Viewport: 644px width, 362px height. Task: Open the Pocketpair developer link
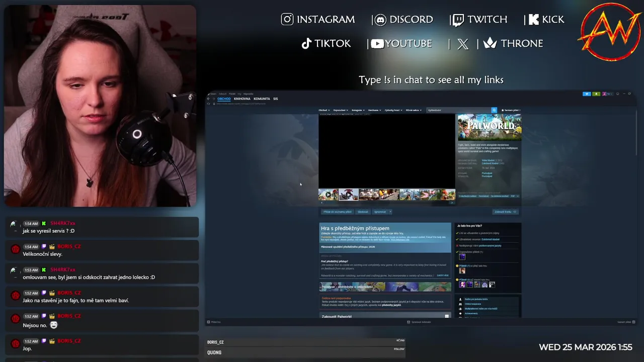[487, 173]
